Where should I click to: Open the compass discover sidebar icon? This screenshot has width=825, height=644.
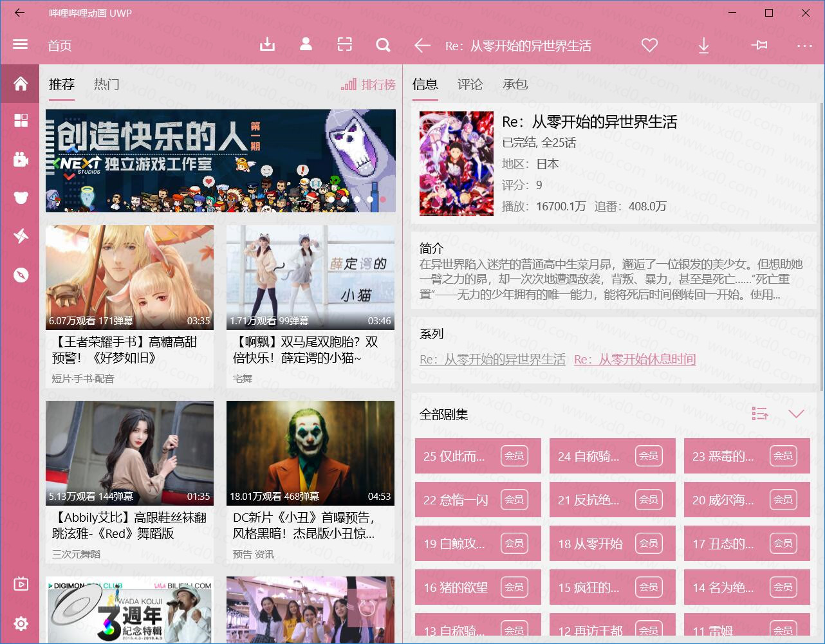pyautogui.click(x=21, y=275)
